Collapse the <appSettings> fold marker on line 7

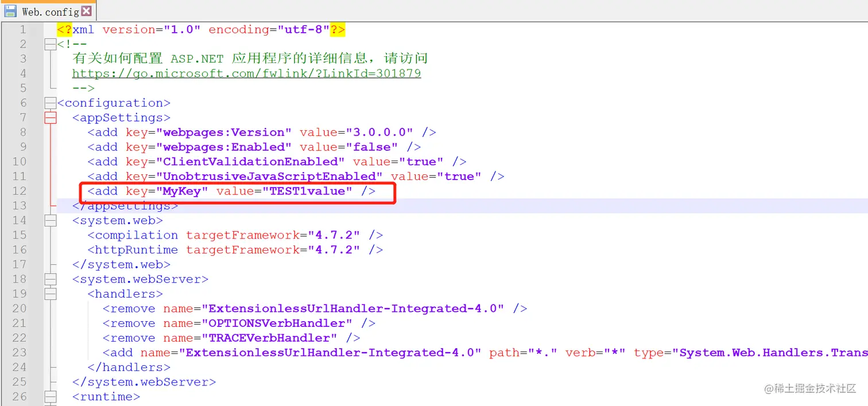coord(51,118)
